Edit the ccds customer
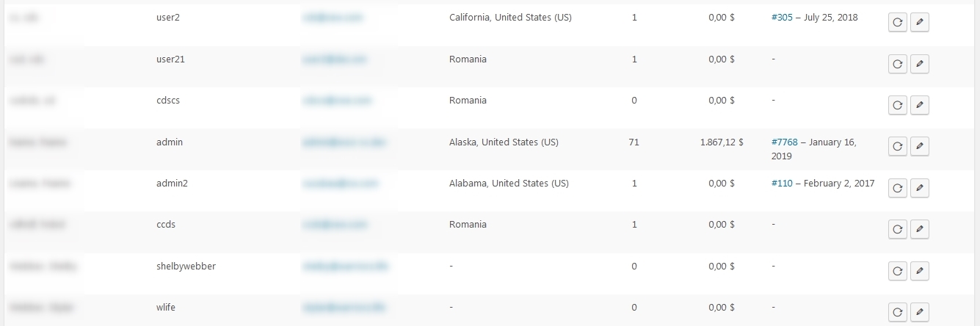The height and width of the screenshot is (326, 980). 920,229
